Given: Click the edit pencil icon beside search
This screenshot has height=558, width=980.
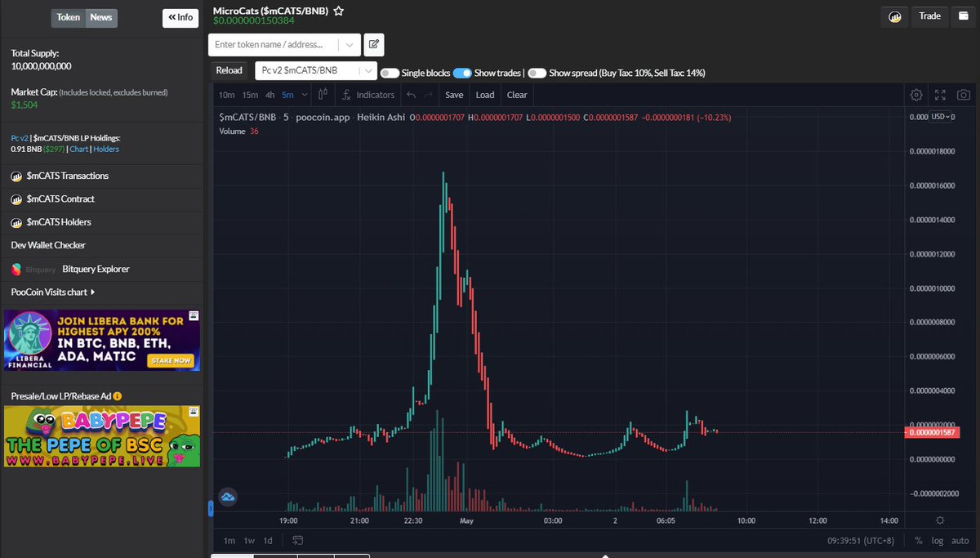Looking at the screenshot, I should 374,44.
